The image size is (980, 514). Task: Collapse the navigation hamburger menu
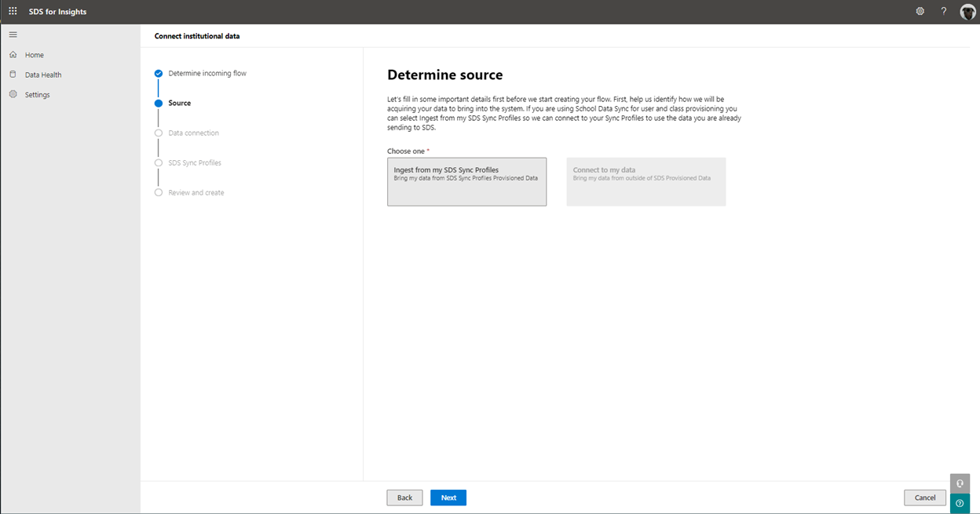(x=13, y=35)
